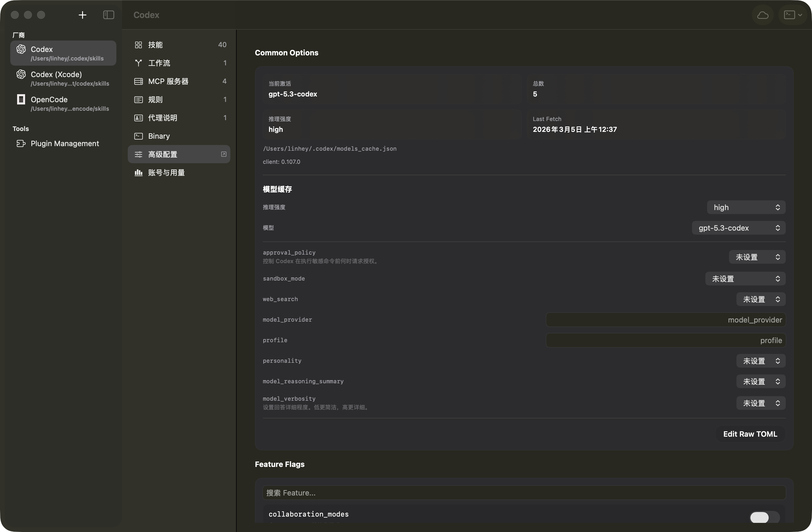Open the 技能 skills panel icon
This screenshot has width=812, height=532.
pyautogui.click(x=138, y=45)
